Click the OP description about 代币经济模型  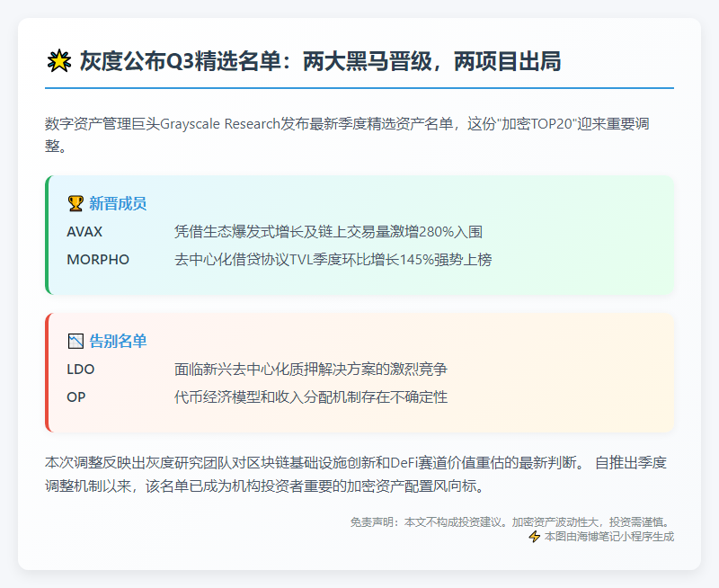311,397
